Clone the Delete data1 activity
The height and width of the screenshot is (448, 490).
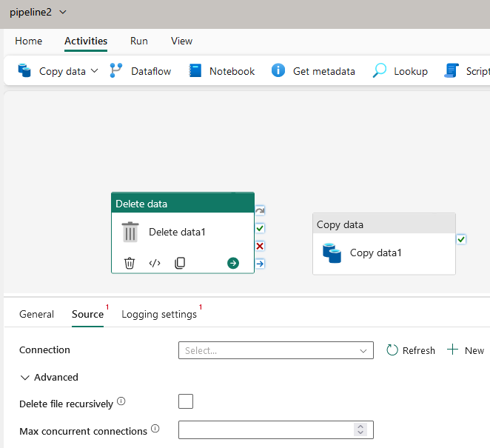click(180, 263)
